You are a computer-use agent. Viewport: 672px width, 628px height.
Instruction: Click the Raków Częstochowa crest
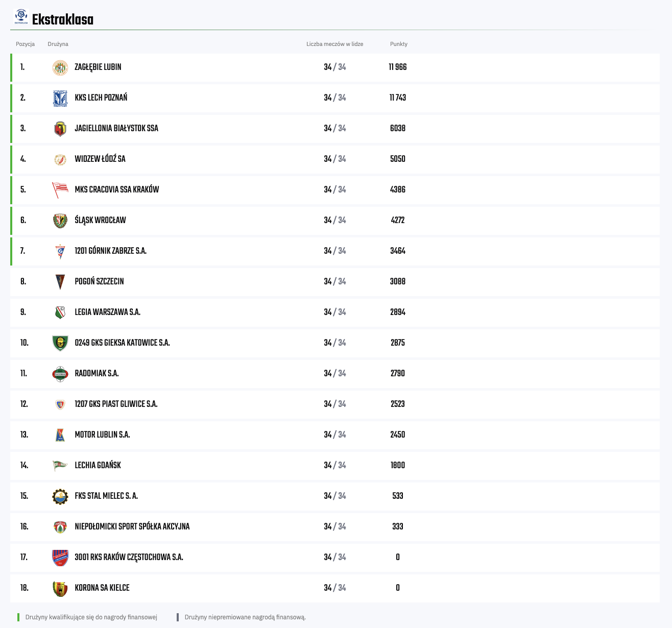tap(60, 558)
